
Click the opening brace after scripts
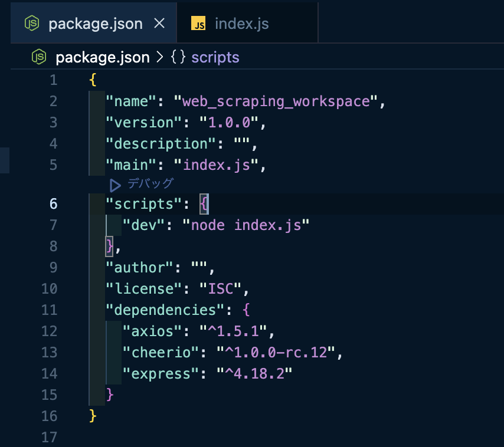(x=204, y=204)
